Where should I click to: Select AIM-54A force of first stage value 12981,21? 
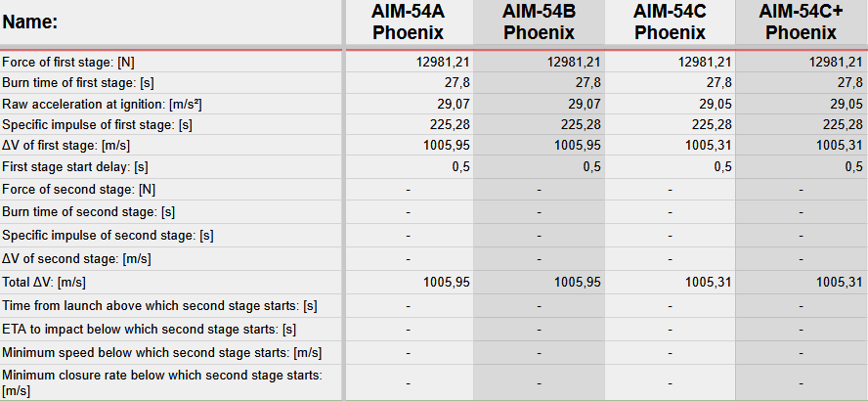coord(443,63)
